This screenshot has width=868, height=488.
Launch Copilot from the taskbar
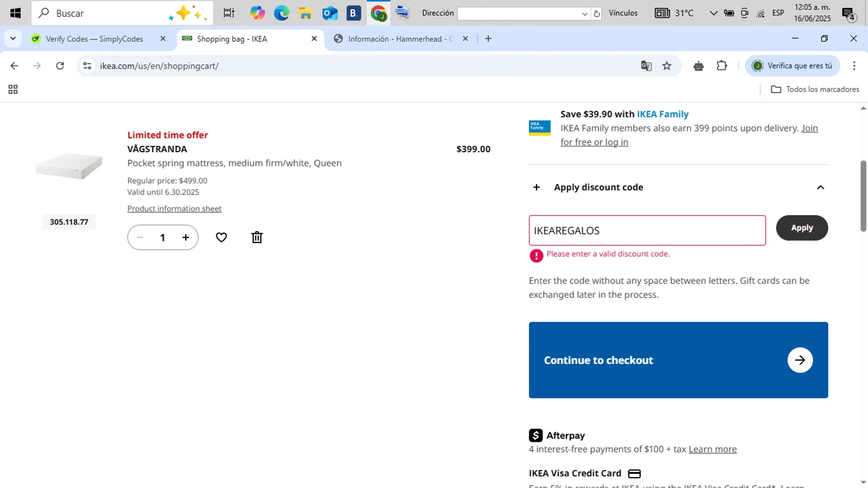click(x=258, y=13)
